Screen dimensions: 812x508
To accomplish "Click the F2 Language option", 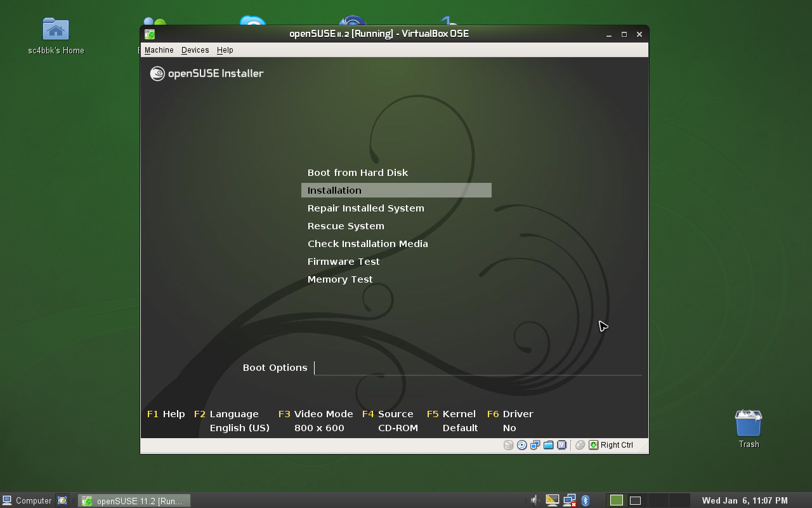I will click(x=226, y=414).
